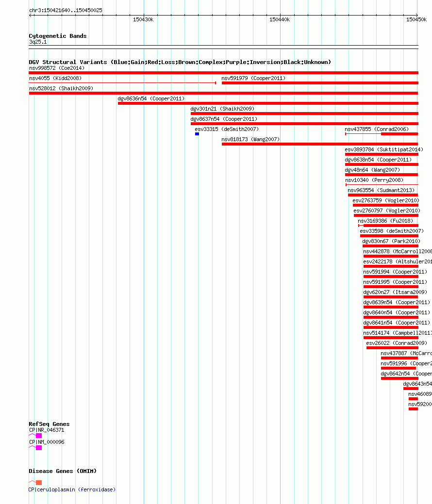
Task: Click the nsv998572 (Coe2014) variant label
Action: click(x=57, y=68)
